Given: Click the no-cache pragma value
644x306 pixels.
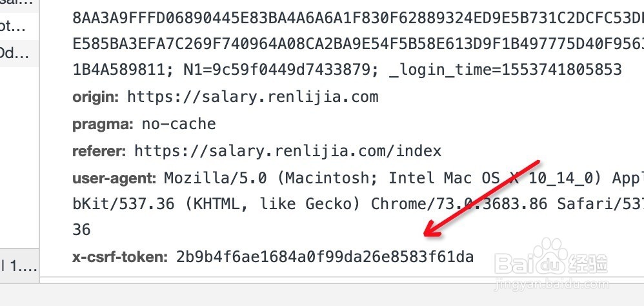Looking at the screenshot, I should (179, 124).
